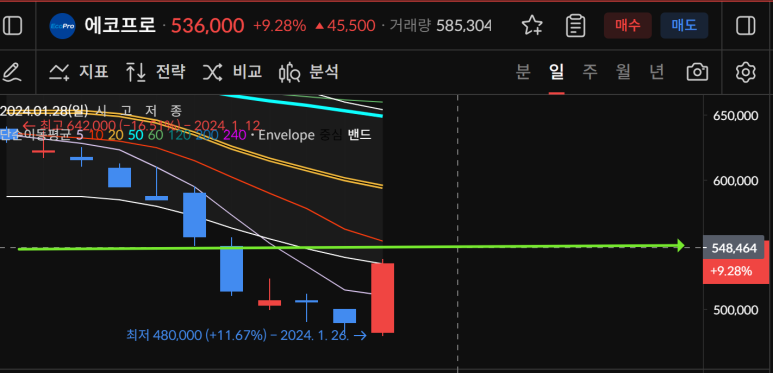Open the 비교 compare menu
Viewport: 773px width, 373px height.
click(232, 72)
